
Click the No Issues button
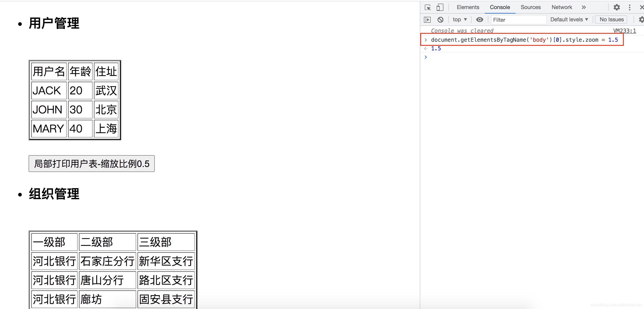pos(611,20)
